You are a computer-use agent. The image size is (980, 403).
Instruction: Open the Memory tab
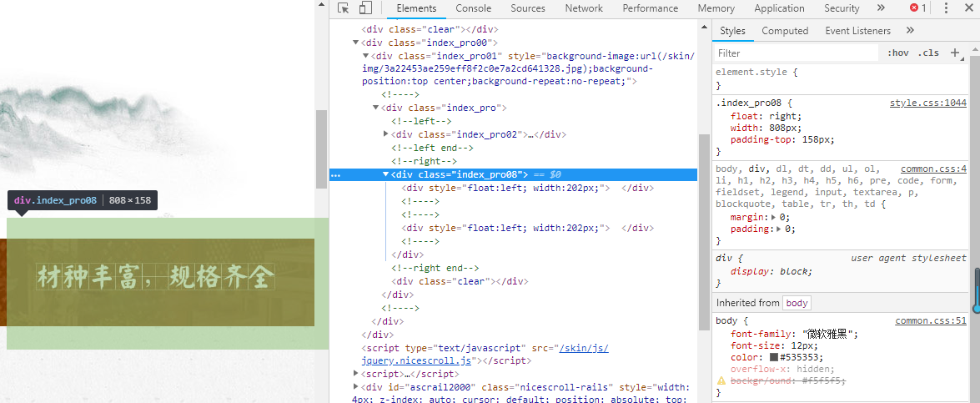[x=716, y=8]
